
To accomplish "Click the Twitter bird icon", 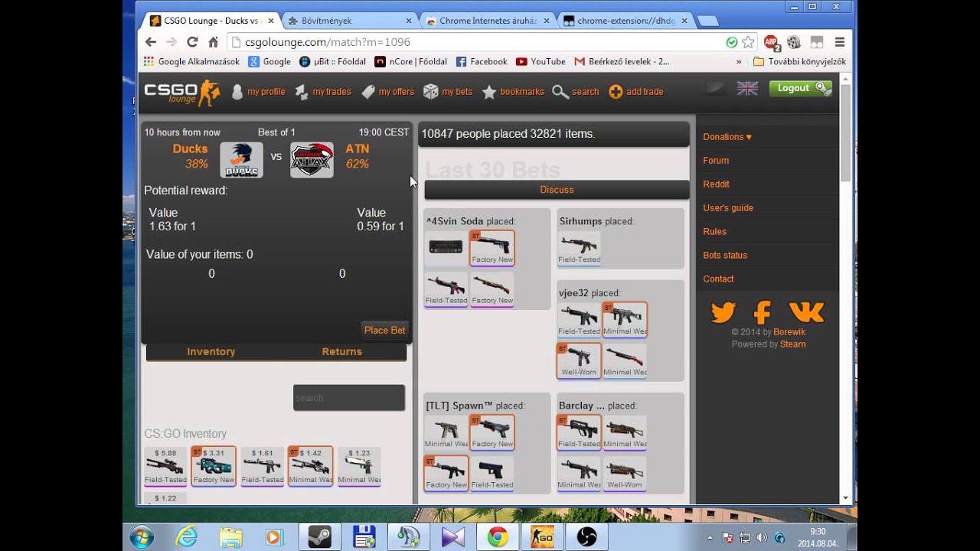I will point(723,312).
